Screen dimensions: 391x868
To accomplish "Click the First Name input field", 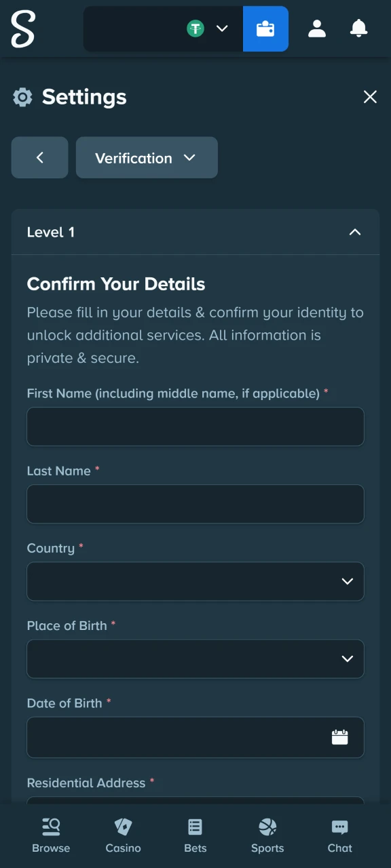I will point(195,427).
